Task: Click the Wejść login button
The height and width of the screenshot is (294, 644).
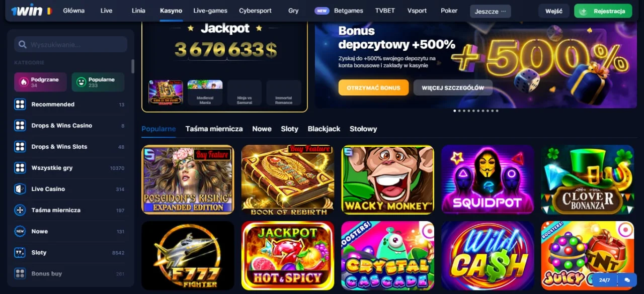Action: tap(553, 11)
